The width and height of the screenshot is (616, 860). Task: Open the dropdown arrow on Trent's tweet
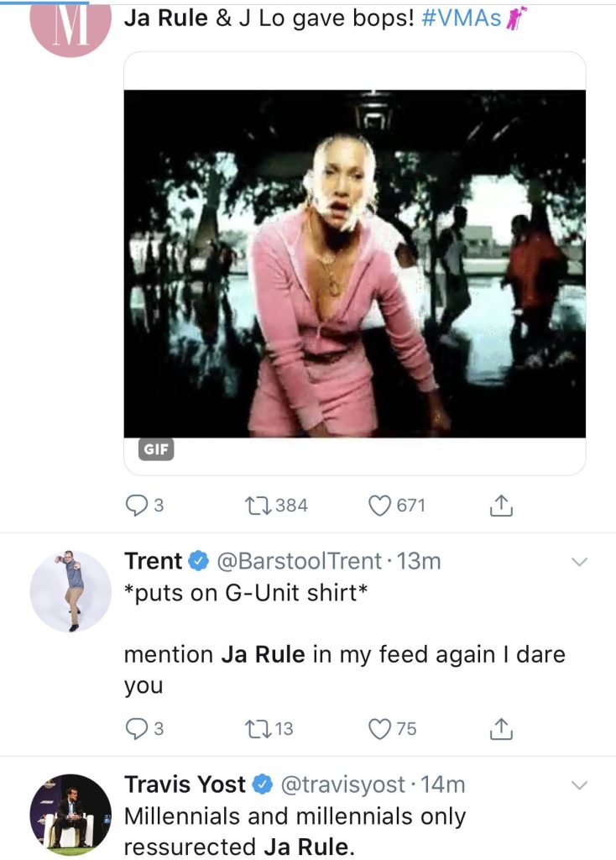point(579,562)
